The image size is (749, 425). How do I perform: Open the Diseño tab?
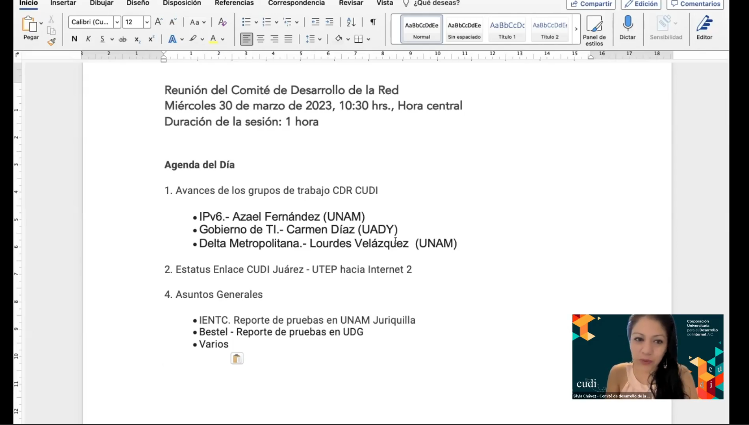[x=138, y=3]
